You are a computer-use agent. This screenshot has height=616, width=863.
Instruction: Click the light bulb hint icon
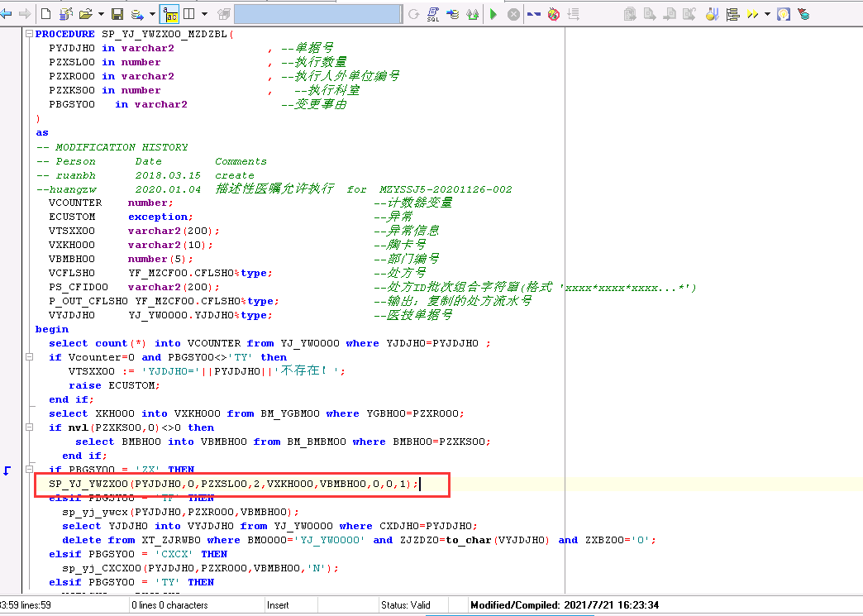coord(783,14)
